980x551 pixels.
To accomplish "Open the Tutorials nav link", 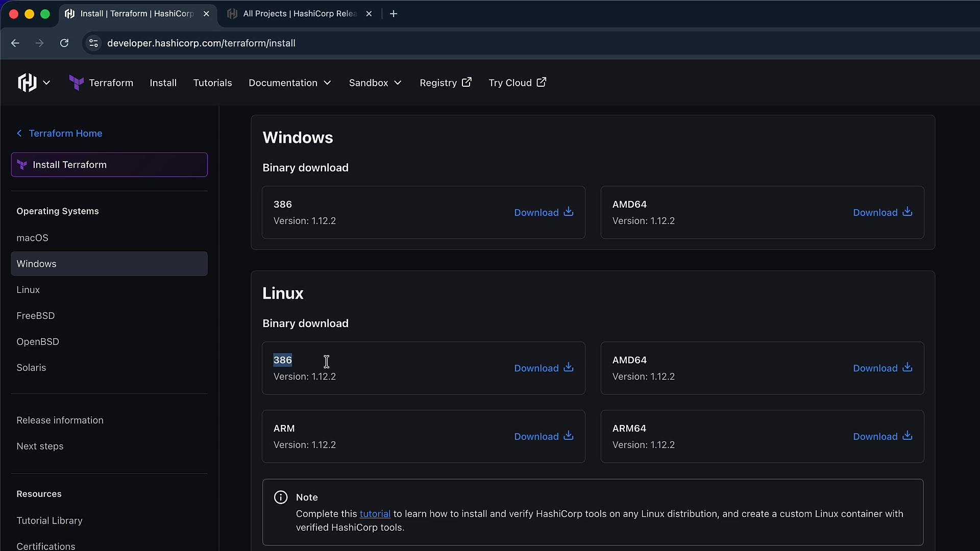I will (x=212, y=83).
